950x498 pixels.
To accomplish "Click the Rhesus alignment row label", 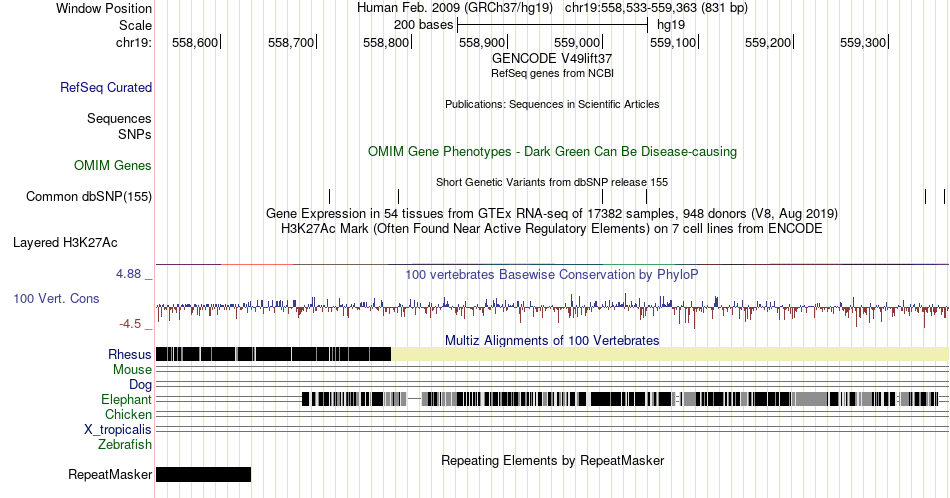I will click(x=130, y=354).
